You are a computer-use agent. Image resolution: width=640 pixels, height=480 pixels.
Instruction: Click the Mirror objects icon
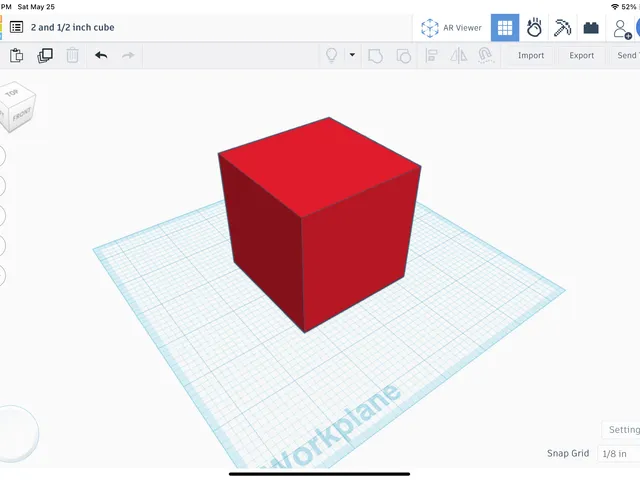(459, 56)
